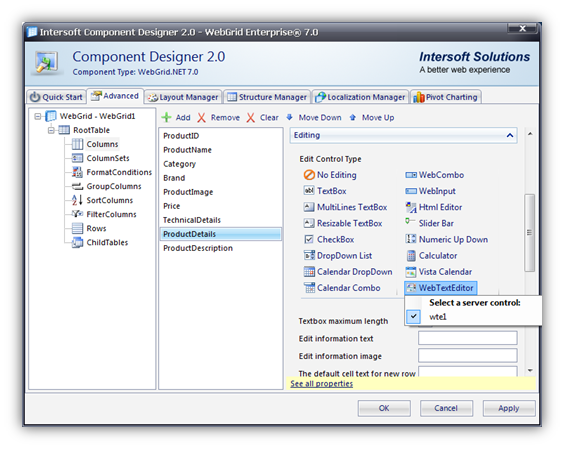Select the ProductName column
This screenshot has height=449, width=564.
coord(220,150)
